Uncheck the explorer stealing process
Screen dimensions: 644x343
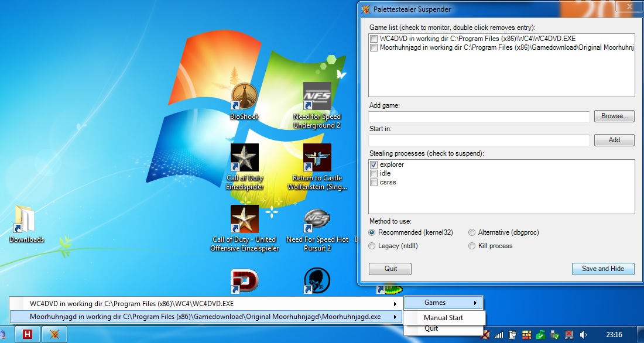coord(374,164)
